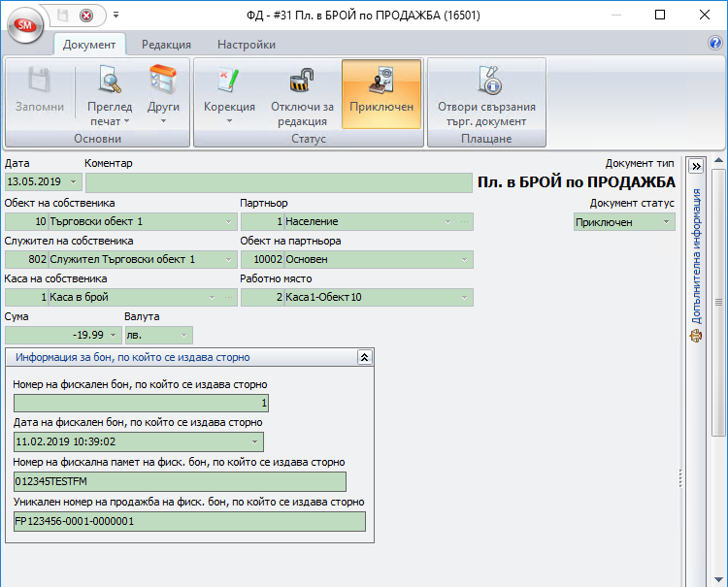
Task: Open the quick access toolbar customize arrow
Action: pyautogui.click(x=116, y=16)
